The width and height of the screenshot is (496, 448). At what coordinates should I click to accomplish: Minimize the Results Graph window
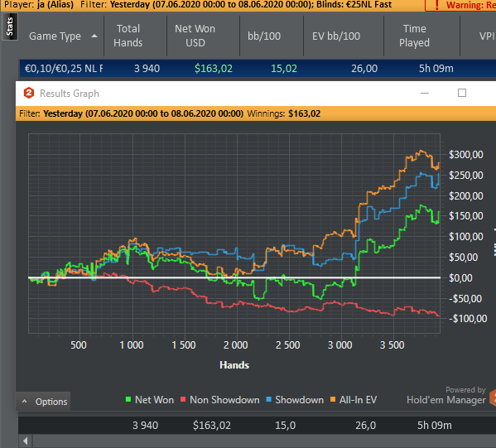(x=425, y=93)
